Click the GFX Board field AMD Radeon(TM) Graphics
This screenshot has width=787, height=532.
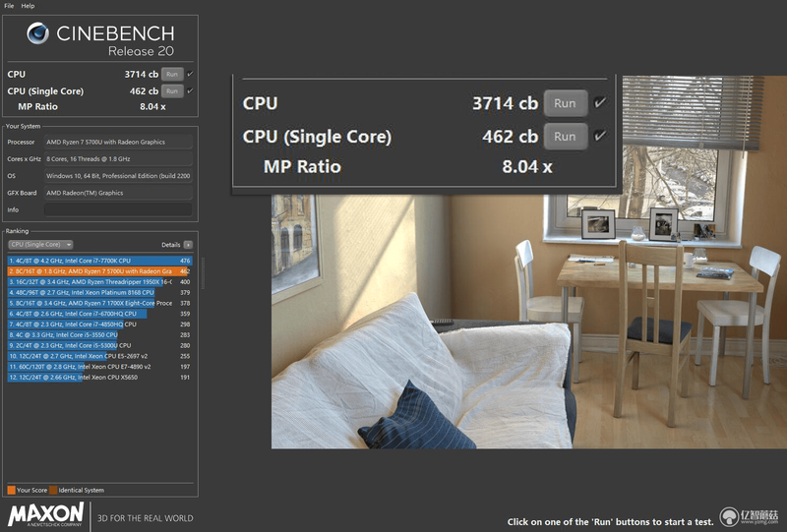118,193
